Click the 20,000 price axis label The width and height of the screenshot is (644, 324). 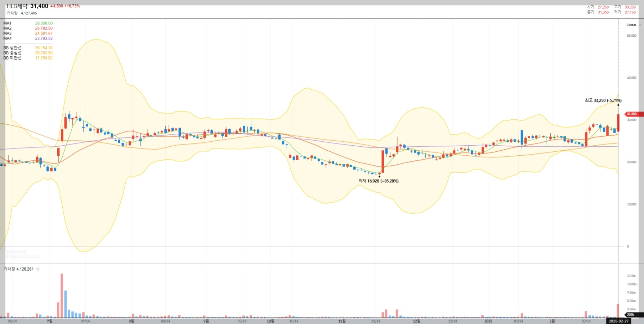pyautogui.click(x=632, y=162)
